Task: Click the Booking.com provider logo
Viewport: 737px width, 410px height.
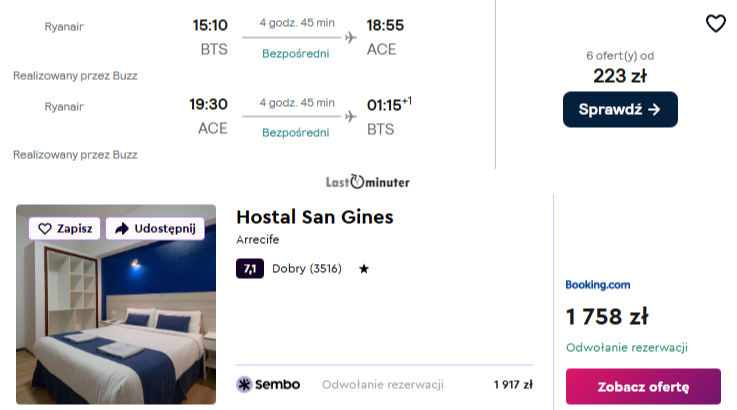Action: point(598,285)
